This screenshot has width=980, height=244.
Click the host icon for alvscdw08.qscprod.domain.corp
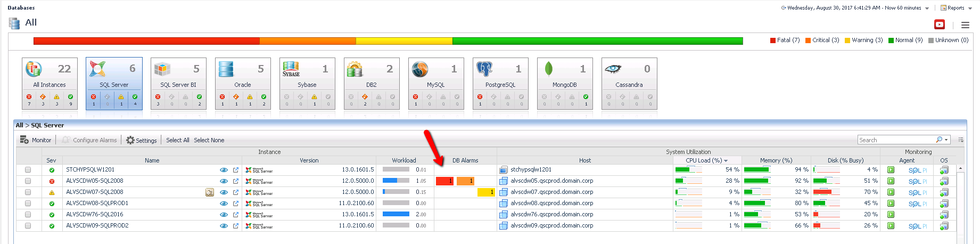504,204
